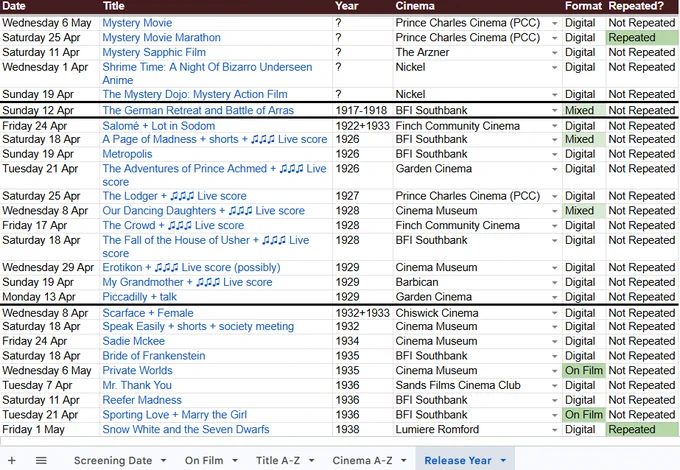Open cinema dropdown for Chiswick Cinema row
The image size is (680, 470).
(x=555, y=313)
